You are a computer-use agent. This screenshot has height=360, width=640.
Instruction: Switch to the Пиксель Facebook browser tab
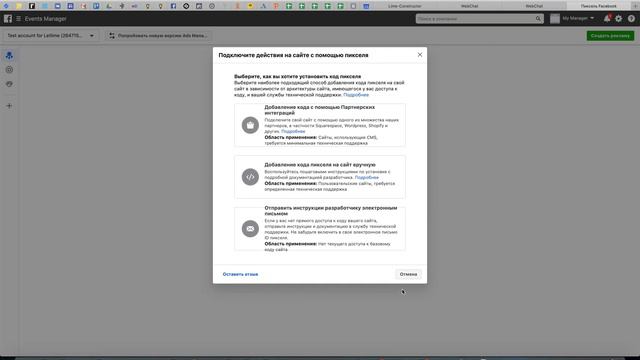(x=598, y=6)
